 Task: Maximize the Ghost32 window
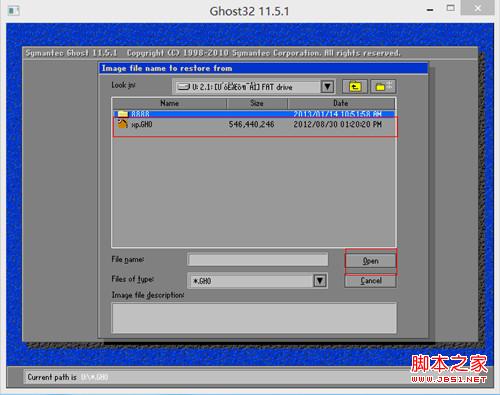tap(451, 8)
